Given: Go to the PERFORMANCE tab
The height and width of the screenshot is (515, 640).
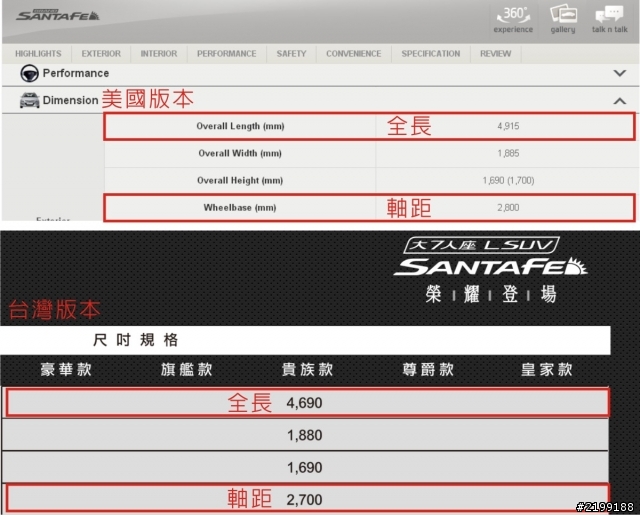Looking at the screenshot, I should click(x=227, y=54).
